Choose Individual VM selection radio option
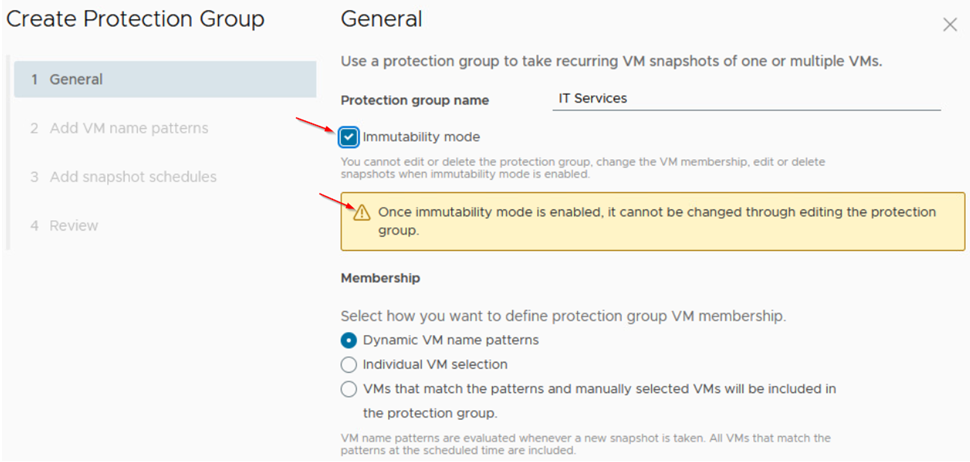This screenshot has width=970, height=462. tap(349, 365)
